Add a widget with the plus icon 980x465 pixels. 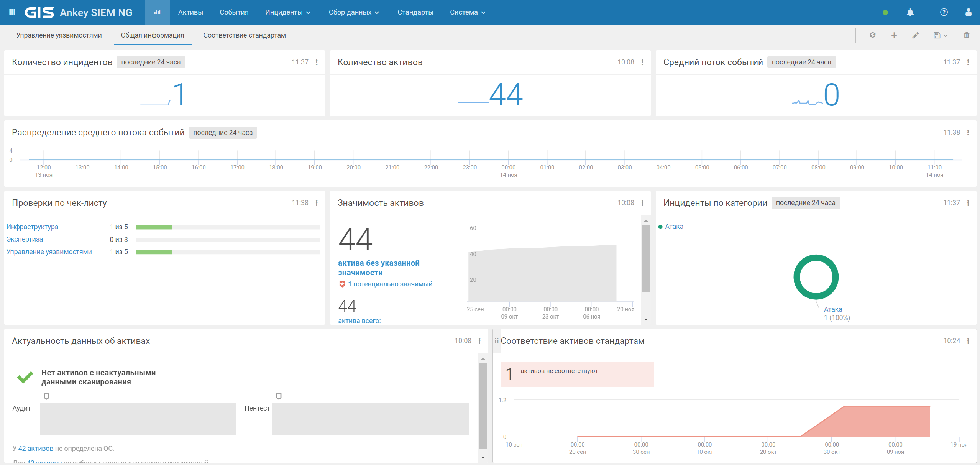tap(894, 35)
